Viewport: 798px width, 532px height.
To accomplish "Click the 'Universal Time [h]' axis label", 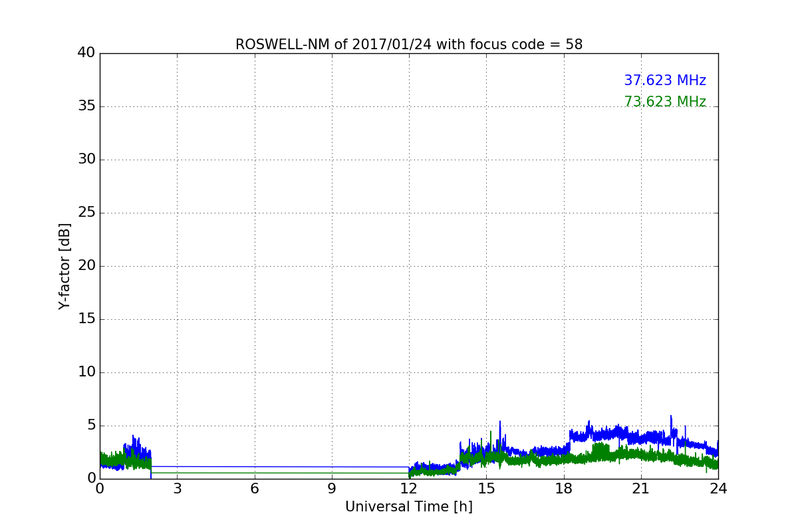I will point(409,507).
